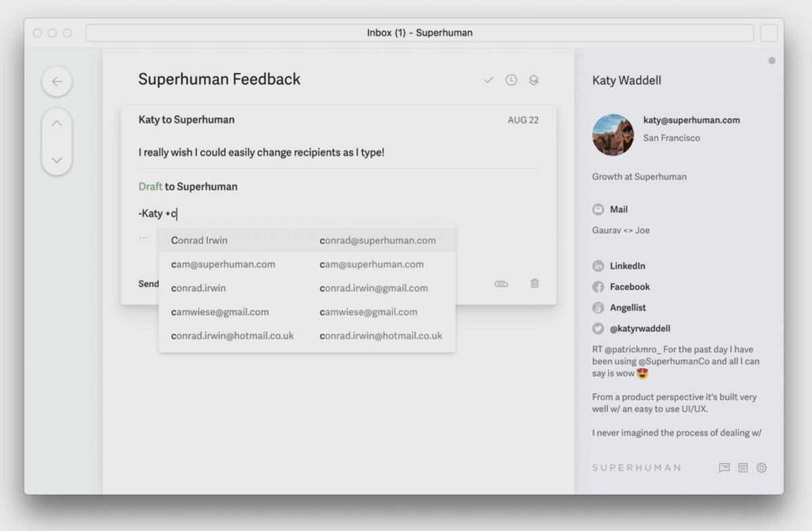Select conrad.irwin@hotmail.co.uk suggestion
Viewport: 812px width, 531px height.
[307, 335]
